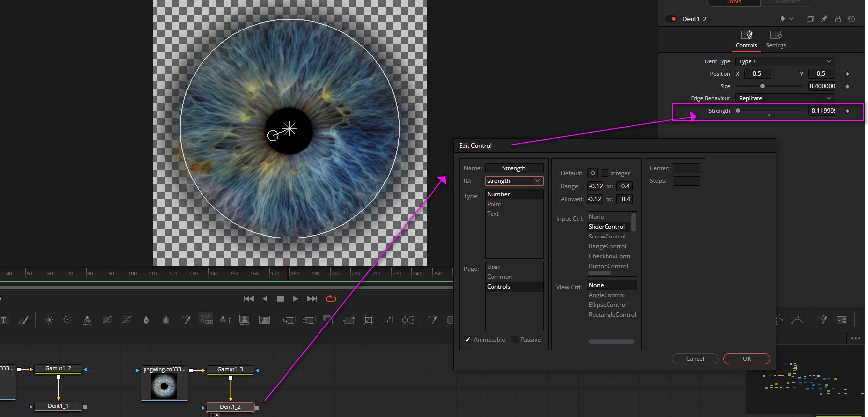Set keyframe diamond for Strength
The height and width of the screenshot is (417, 868).
pyautogui.click(x=847, y=111)
